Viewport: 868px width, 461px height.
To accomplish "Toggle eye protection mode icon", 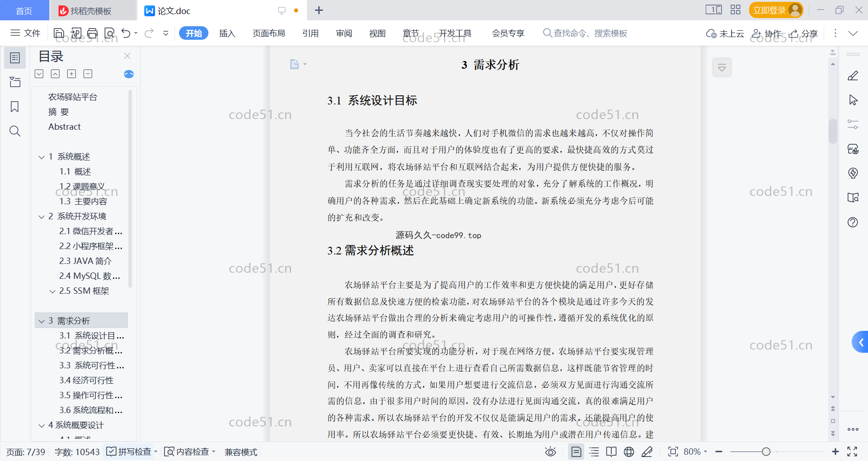I will click(x=550, y=452).
